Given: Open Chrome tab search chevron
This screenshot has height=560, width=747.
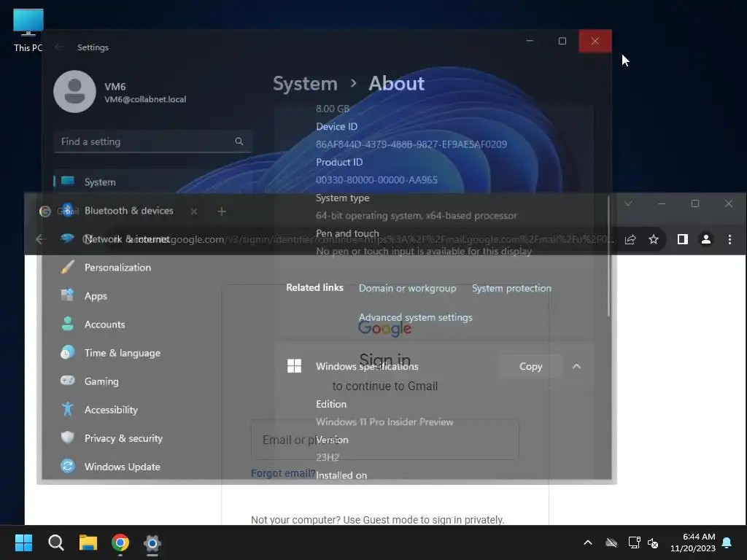Looking at the screenshot, I should [628, 204].
